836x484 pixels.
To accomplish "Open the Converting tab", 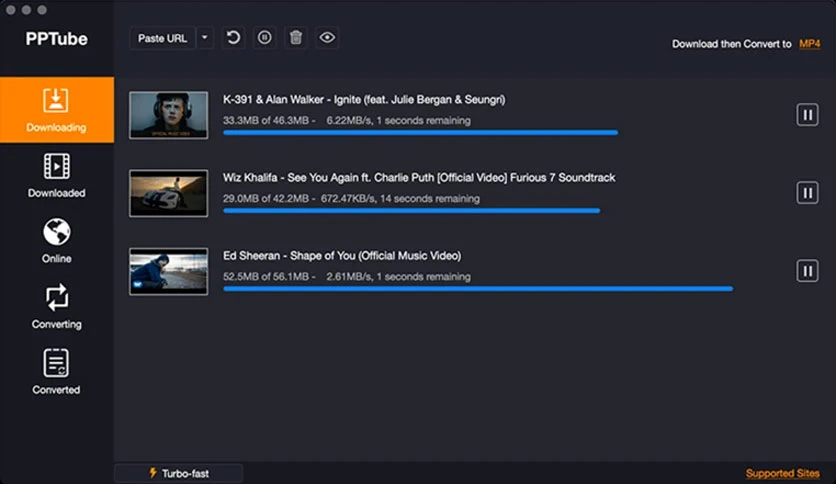I will [57, 306].
